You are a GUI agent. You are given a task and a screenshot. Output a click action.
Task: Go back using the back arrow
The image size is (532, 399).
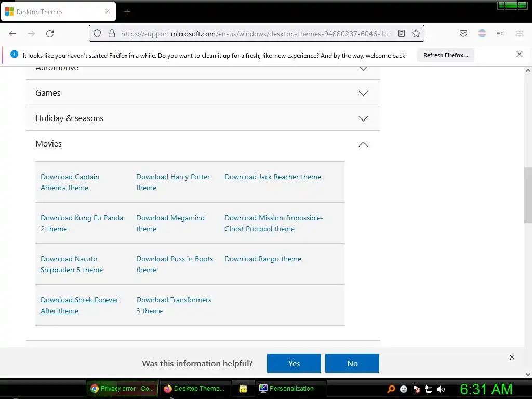click(12, 34)
